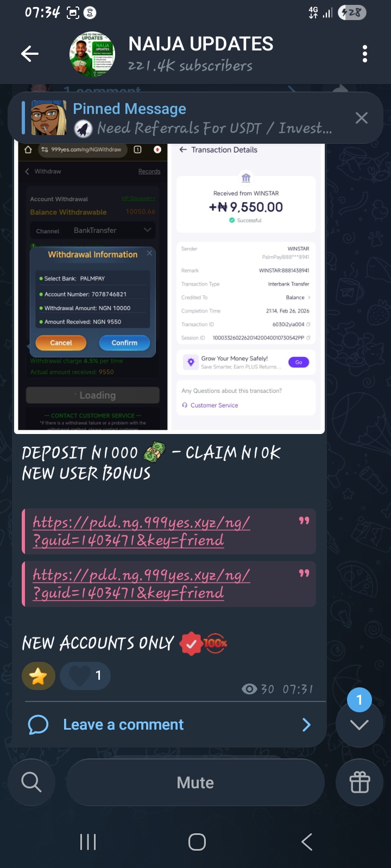Tap the quote icon on first link
The width and height of the screenshot is (391, 868).
tap(304, 520)
